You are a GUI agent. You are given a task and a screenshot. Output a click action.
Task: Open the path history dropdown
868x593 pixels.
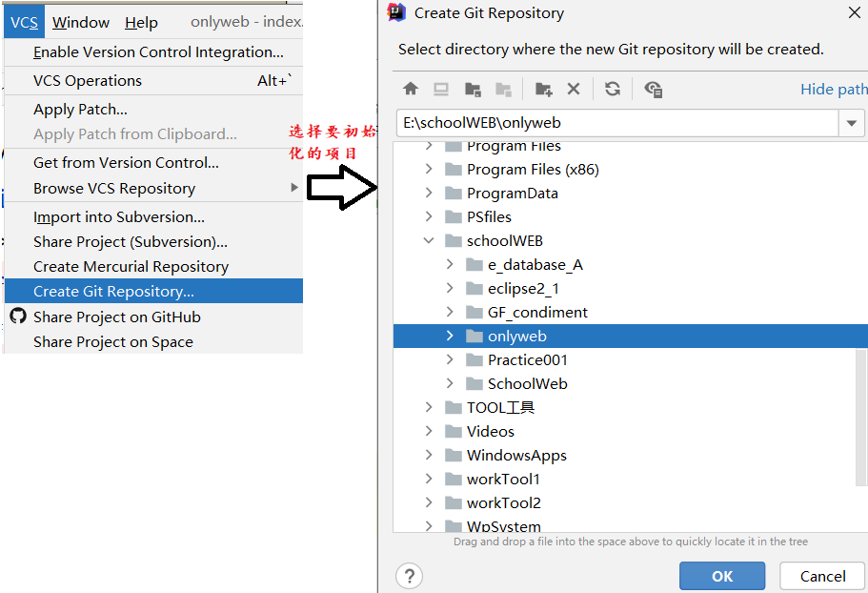pos(852,123)
